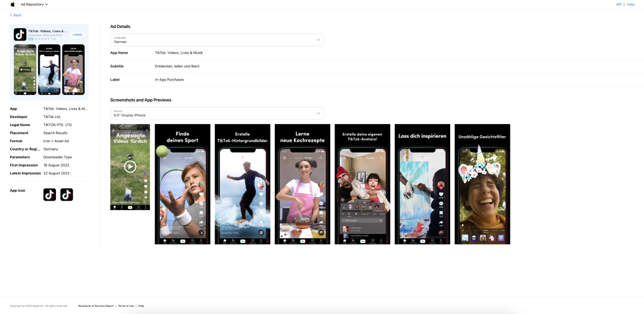The width and height of the screenshot is (644, 314).
Task: Select the 'Lerne neue Kochrezepte' screenshot
Action: 302,184
